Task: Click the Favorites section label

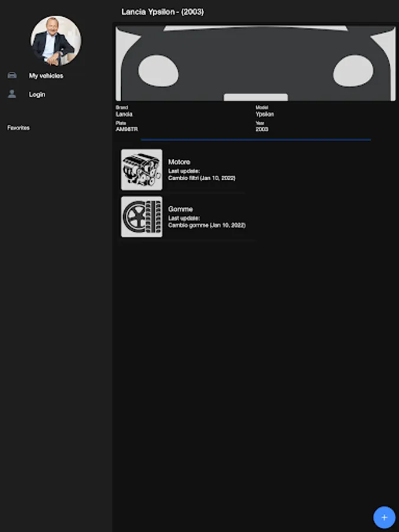Action: point(18,128)
